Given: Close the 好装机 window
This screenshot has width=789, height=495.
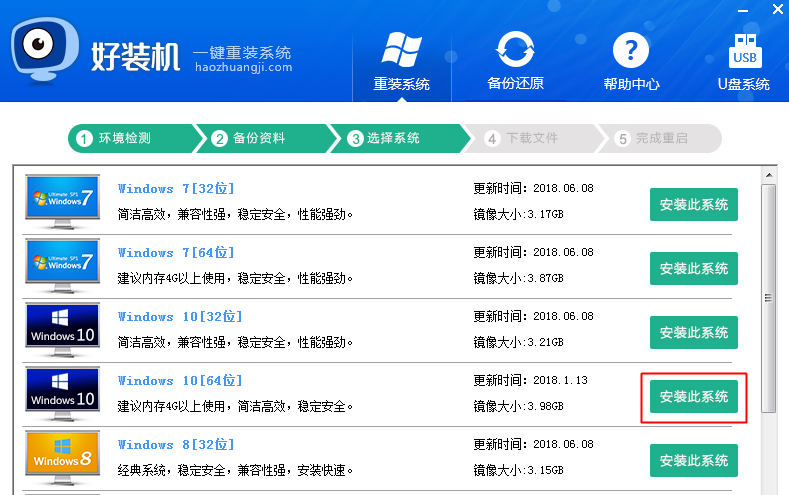Looking at the screenshot, I should click(x=777, y=10).
